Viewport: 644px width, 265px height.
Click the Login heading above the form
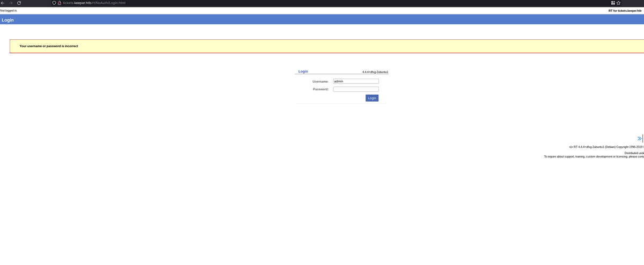click(303, 71)
